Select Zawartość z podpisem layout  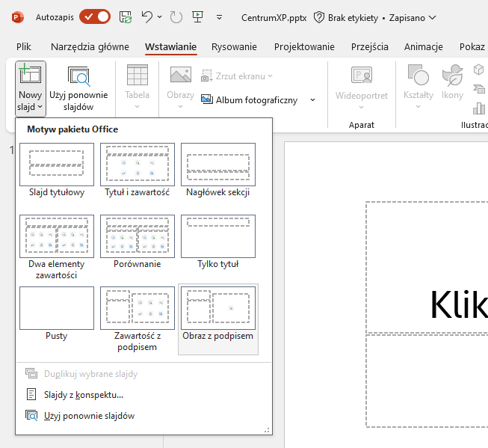[138, 319]
